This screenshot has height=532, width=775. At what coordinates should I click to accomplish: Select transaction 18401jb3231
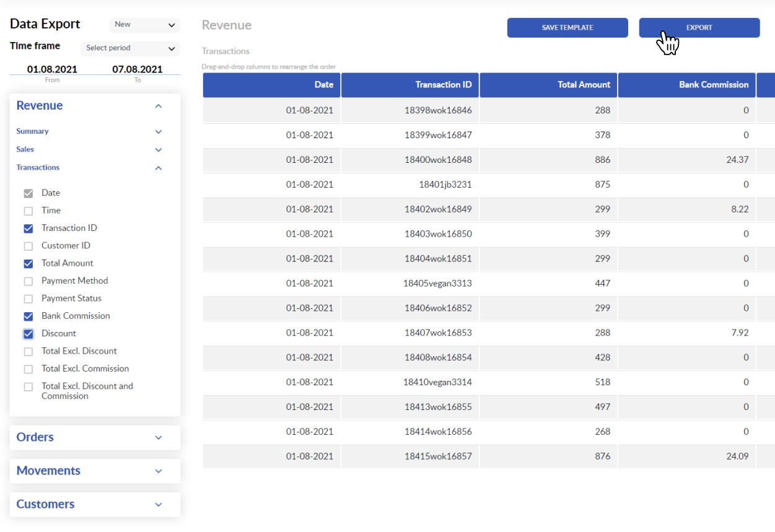[445, 185]
